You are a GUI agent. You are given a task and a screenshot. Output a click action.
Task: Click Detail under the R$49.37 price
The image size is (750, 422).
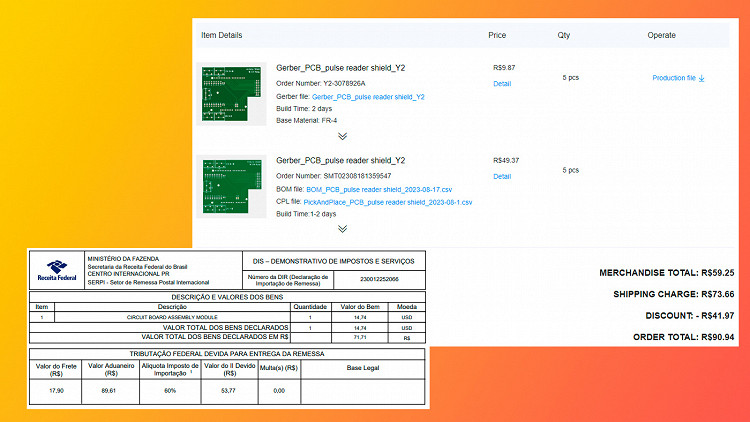click(502, 176)
